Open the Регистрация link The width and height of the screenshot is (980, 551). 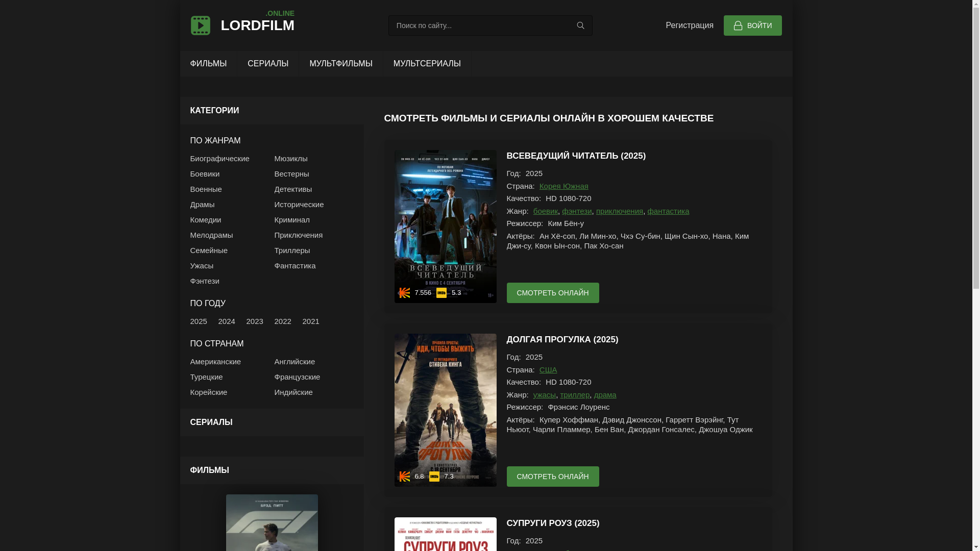point(689,26)
